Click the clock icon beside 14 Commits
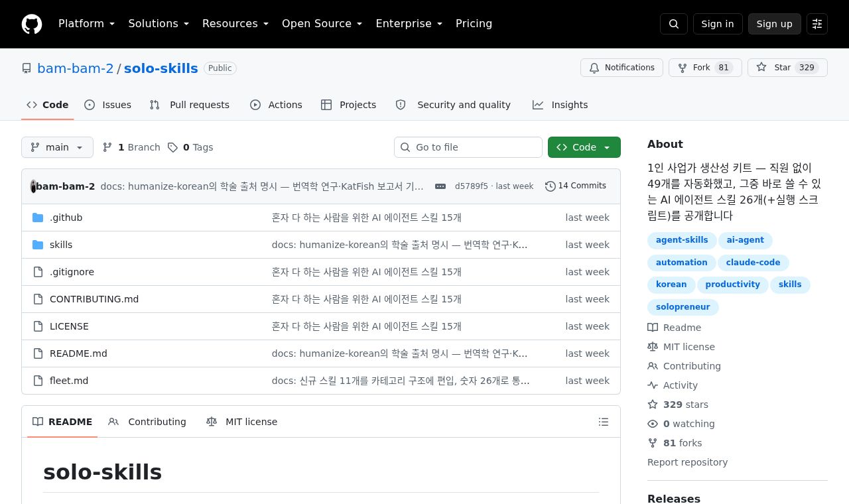This screenshot has width=849, height=504. pyautogui.click(x=550, y=186)
